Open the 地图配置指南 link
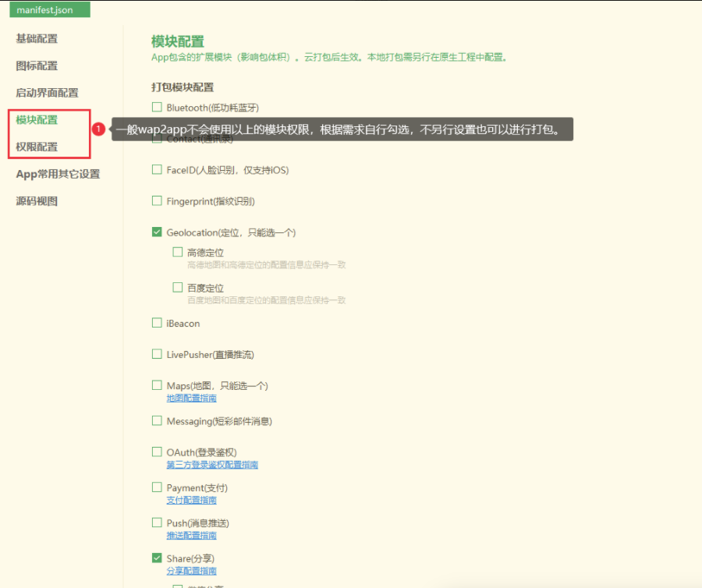This screenshot has width=702, height=588. tap(191, 398)
